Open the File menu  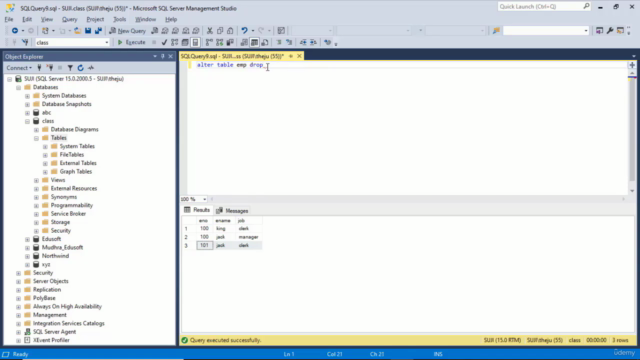pyautogui.click(x=9, y=19)
